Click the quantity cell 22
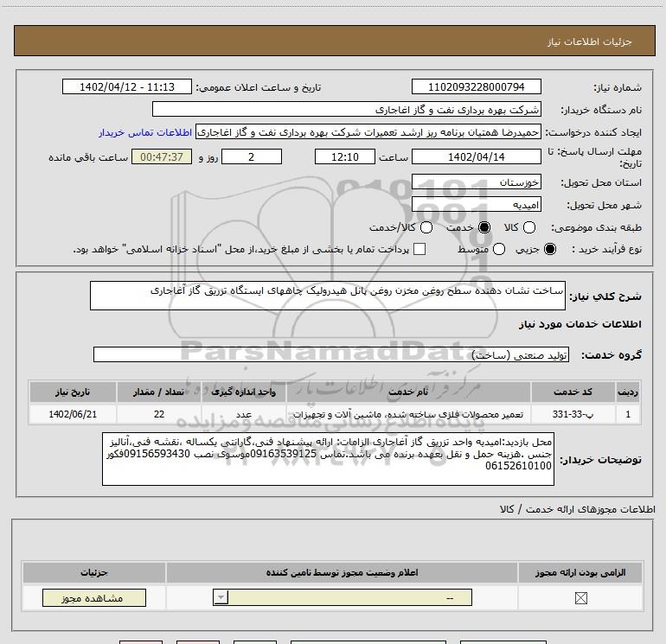The image size is (666, 644). (x=159, y=414)
